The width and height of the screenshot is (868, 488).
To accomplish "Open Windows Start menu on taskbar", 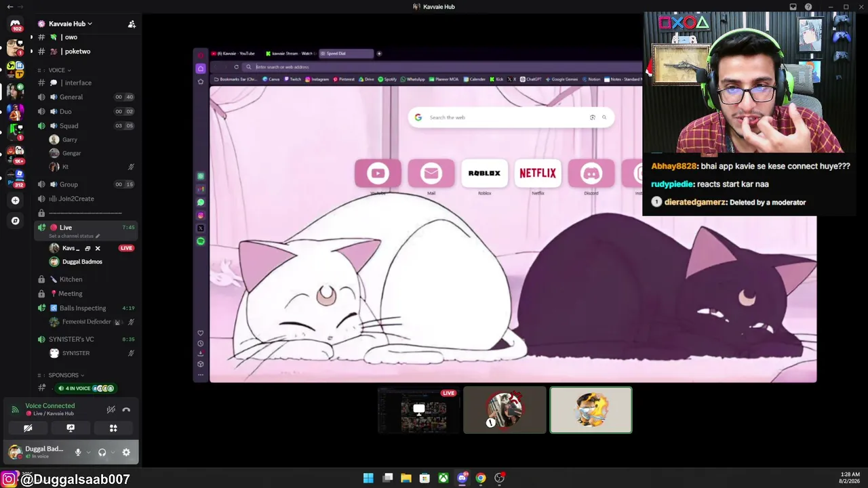I will pos(368,478).
